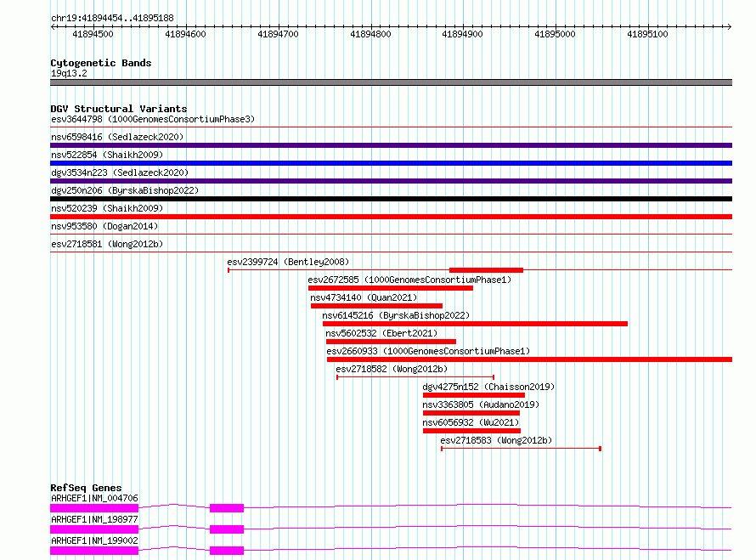Click the 41894900 ruler position label
This screenshot has width=756, height=560.
(x=462, y=34)
